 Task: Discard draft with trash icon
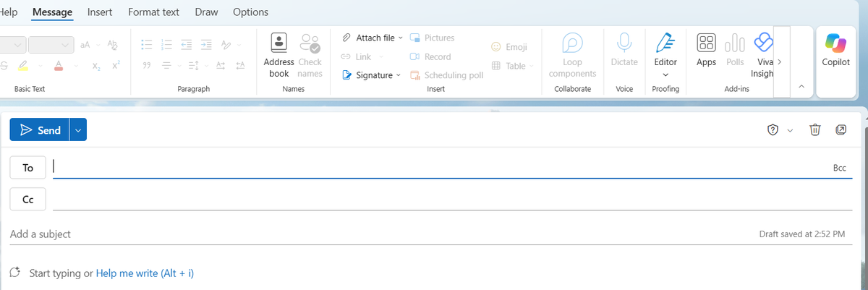coord(815,129)
